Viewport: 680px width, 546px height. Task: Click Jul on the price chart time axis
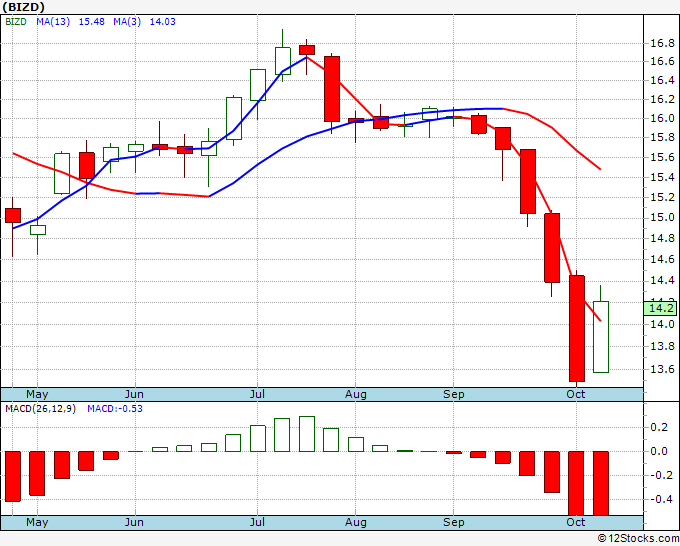click(x=257, y=394)
